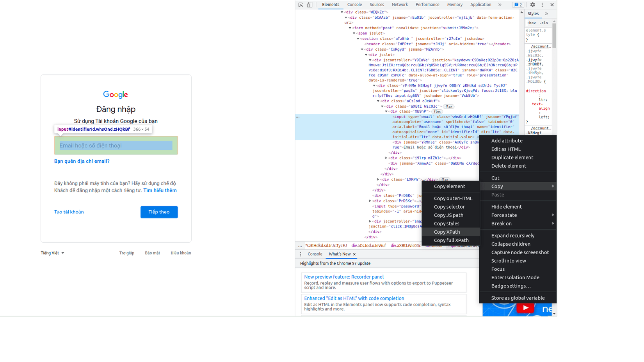Enable the :hov pseudo-class toggle

click(x=531, y=23)
